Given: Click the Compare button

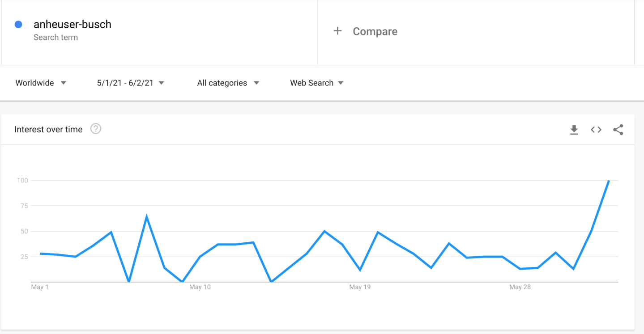Looking at the screenshot, I should tap(375, 32).
